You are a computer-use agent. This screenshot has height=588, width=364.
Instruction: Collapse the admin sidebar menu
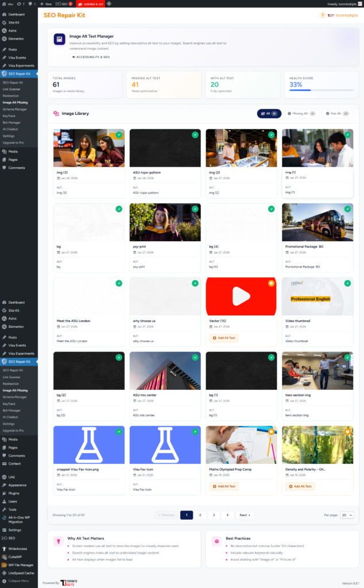[x=18, y=581]
